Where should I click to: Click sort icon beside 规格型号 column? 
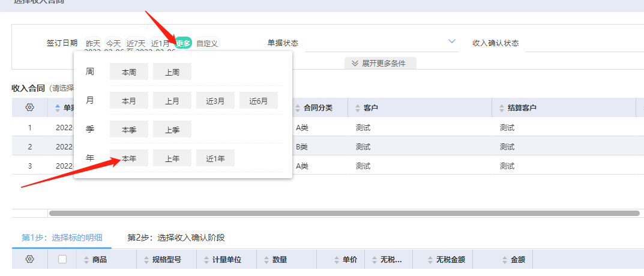coord(146,260)
